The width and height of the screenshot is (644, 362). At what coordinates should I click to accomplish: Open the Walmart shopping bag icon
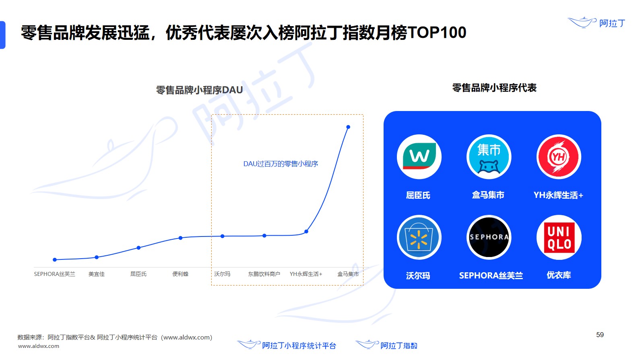tap(419, 237)
